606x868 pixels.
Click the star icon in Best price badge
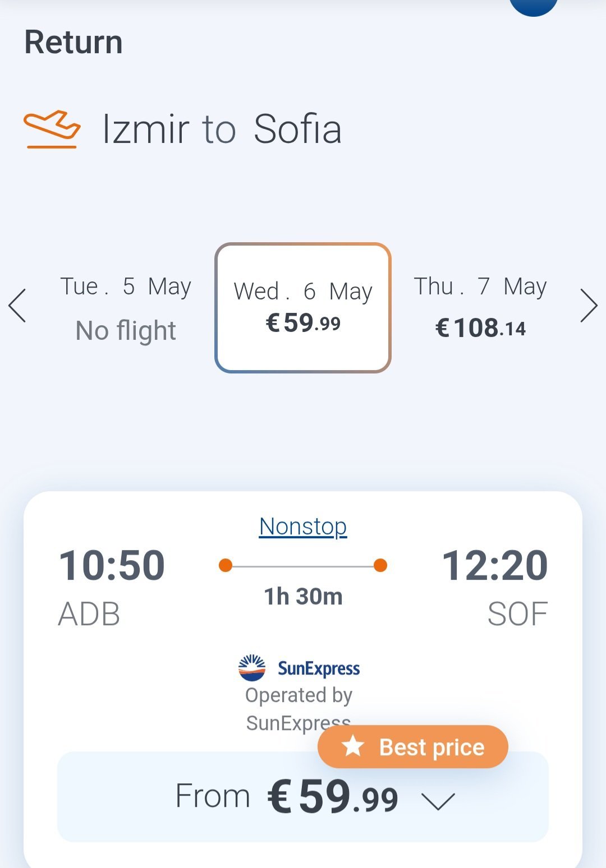coord(353,746)
